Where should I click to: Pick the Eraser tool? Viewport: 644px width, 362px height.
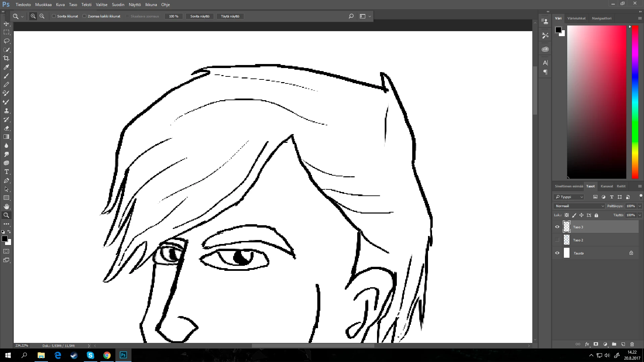click(6, 128)
